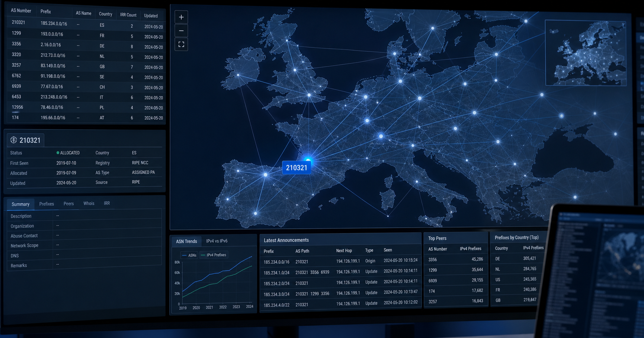Select AS 6939 row in the list

[x=86, y=87]
